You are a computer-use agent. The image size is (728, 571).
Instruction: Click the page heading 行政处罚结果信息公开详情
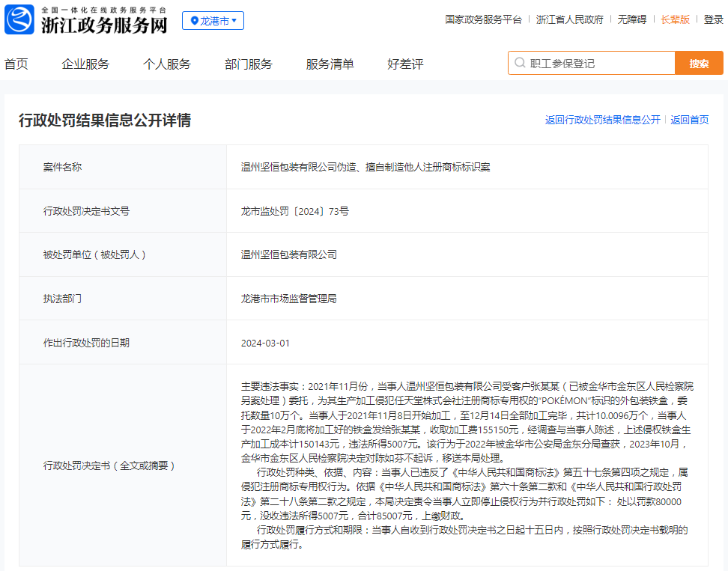[105, 120]
